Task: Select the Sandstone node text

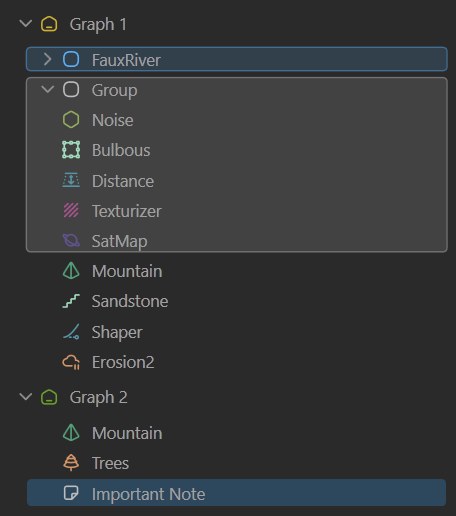Action: [130, 301]
